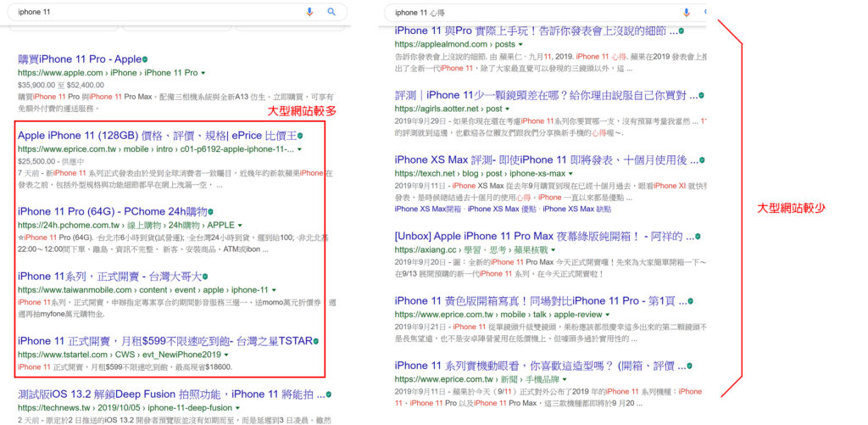Viewport: 868px width, 425px height.
Task: Click the price text '$35,900.00 至 $52,400.00'
Action: pos(61,86)
